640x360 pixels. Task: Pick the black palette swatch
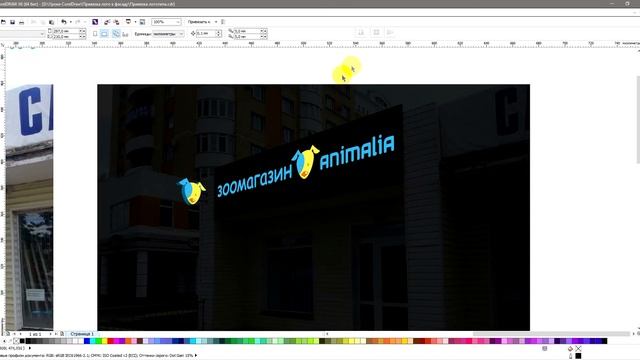click(x=22, y=341)
